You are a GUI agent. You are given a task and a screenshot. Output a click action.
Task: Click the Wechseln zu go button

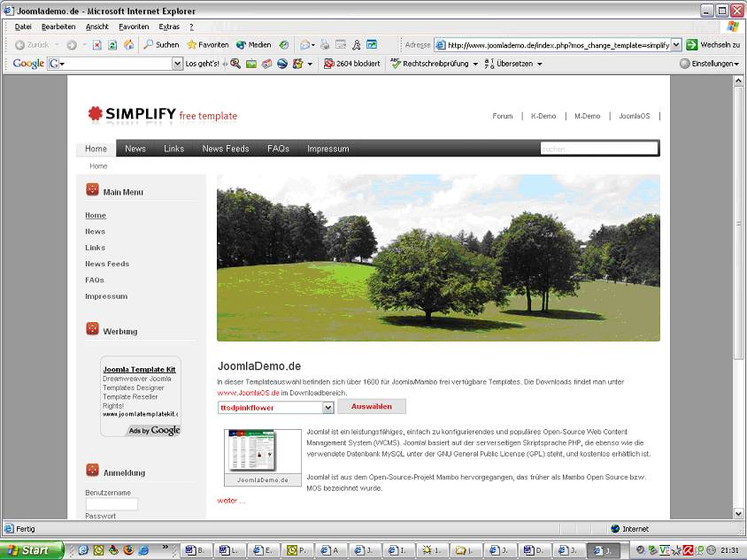[713, 45]
